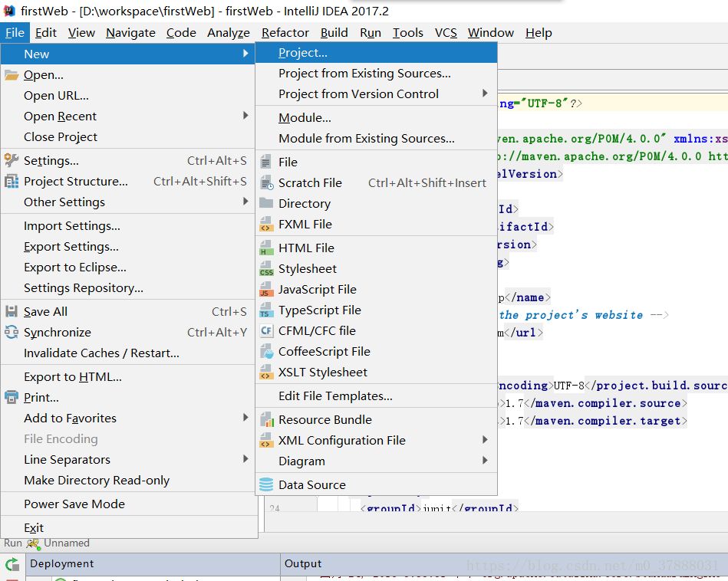Screen dimensions: 728x581
Task: Click the JavaScript File JS icon
Action: (266, 289)
